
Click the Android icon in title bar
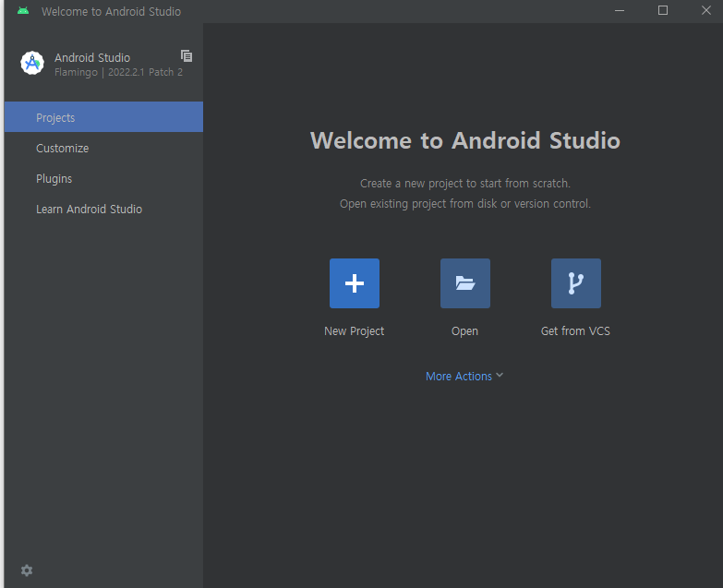tap(23, 11)
